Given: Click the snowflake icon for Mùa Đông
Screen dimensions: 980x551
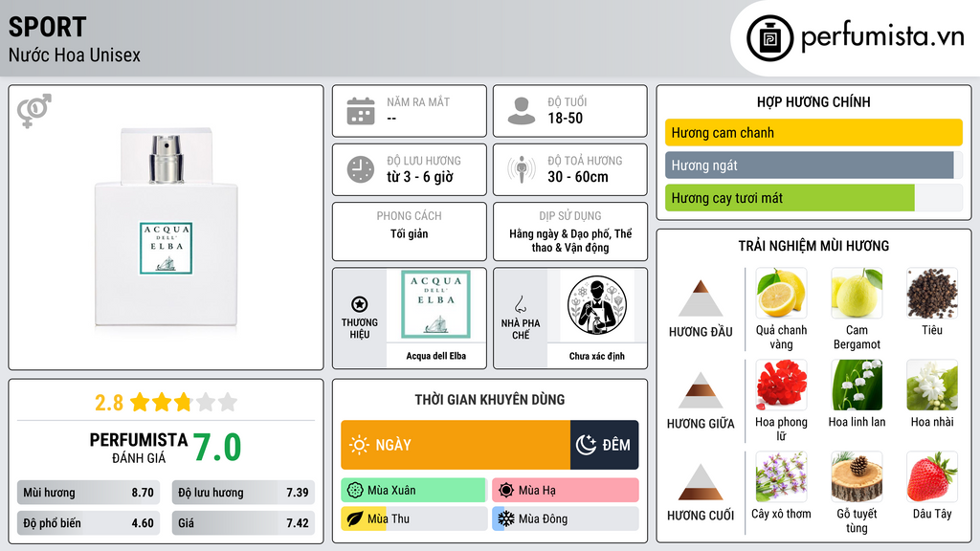Looking at the screenshot, I should (506, 518).
